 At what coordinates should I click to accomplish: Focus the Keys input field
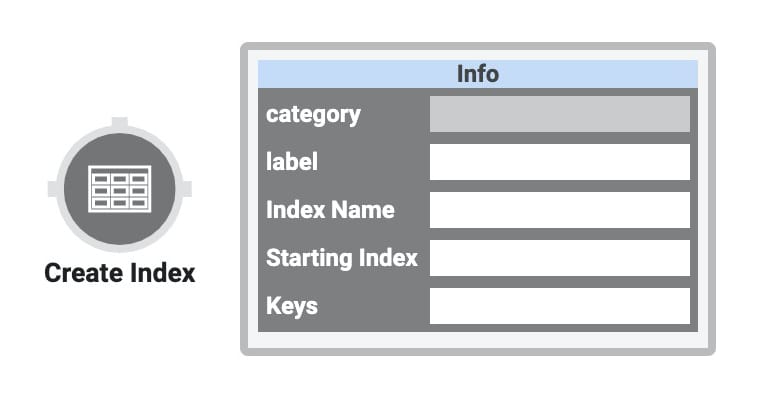(560, 306)
